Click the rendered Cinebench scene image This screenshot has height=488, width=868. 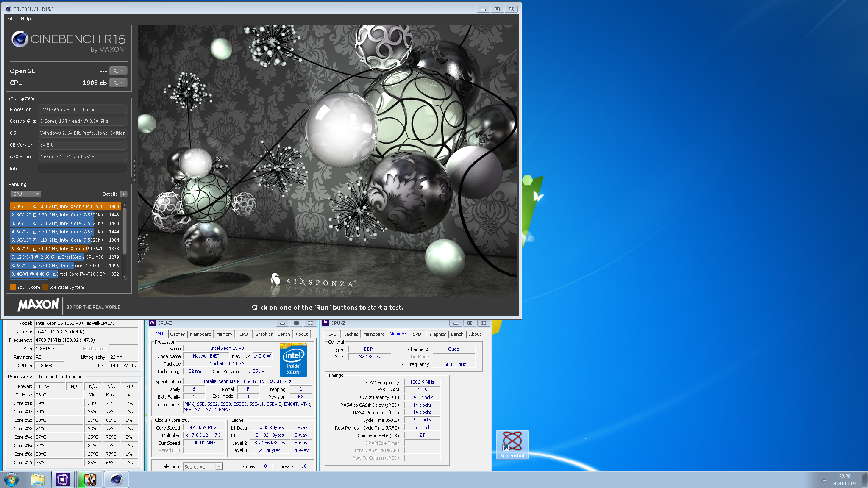(x=328, y=161)
